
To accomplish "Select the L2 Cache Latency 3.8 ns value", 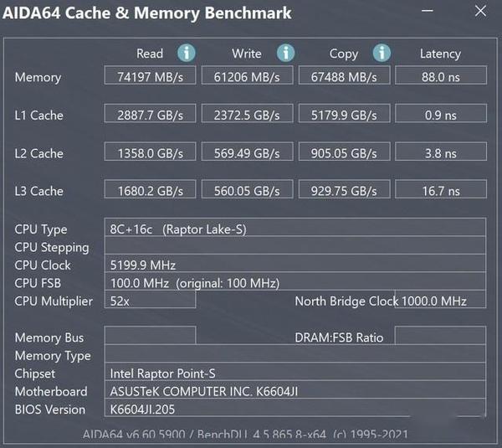I will pos(440,153).
